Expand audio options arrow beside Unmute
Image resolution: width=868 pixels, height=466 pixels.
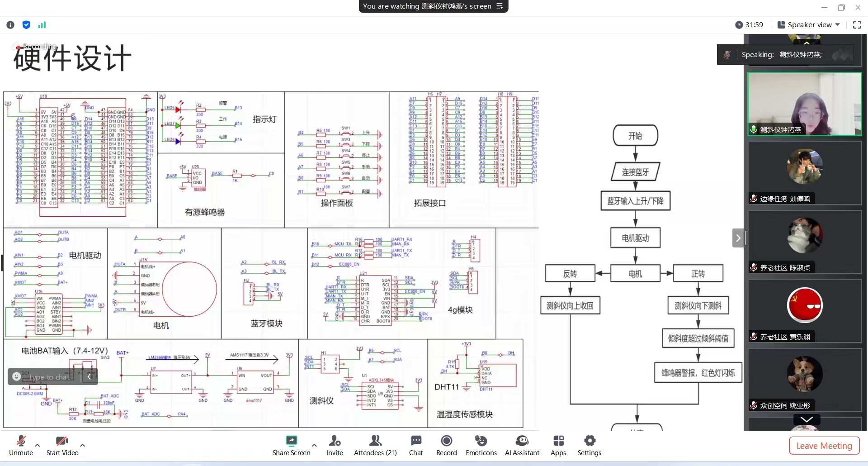(x=37, y=445)
